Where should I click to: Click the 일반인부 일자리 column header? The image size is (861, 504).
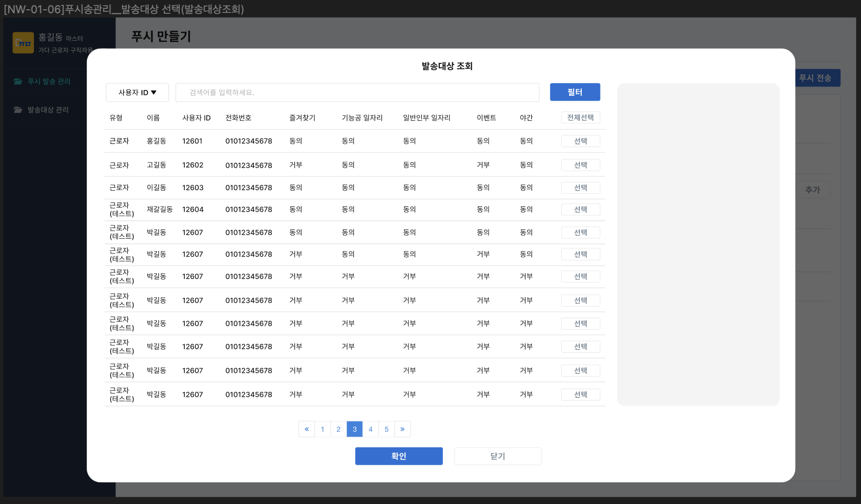[427, 118]
